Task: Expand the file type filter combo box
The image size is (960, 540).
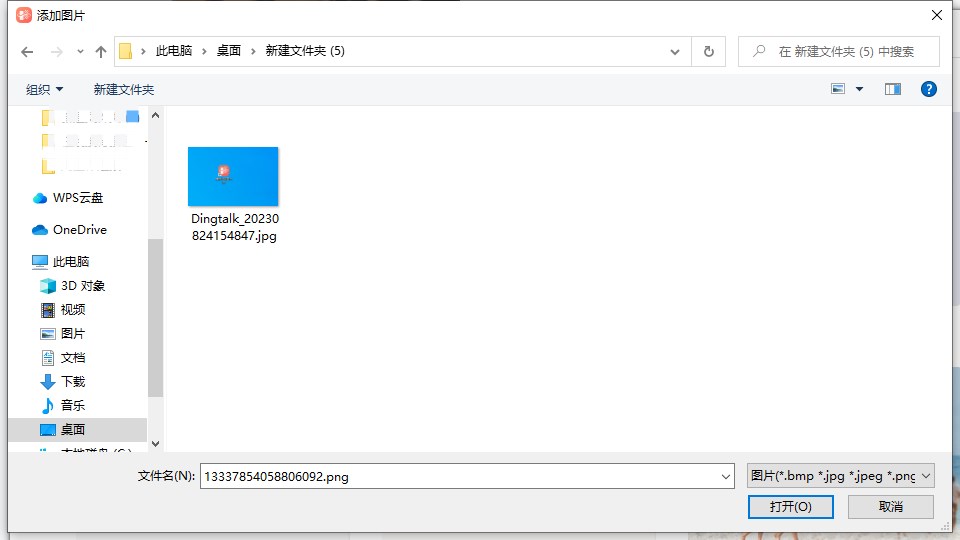Action: click(x=840, y=477)
